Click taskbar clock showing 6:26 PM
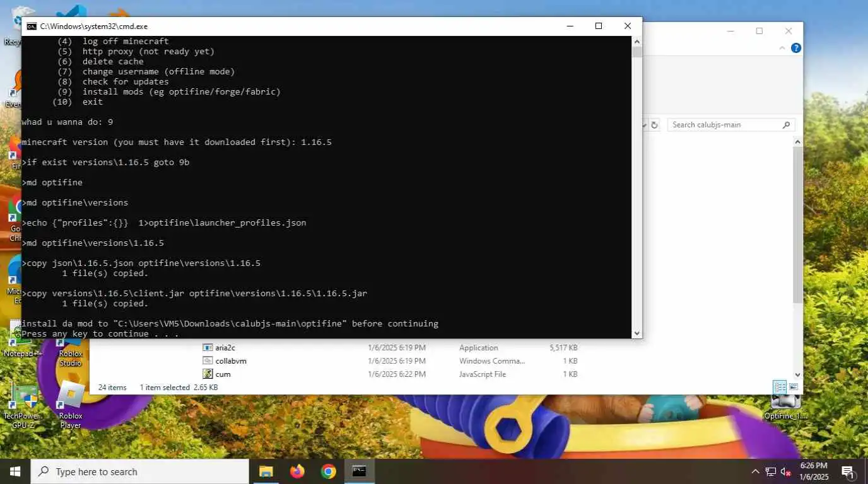This screenshot has width=868, height=484. (x=813, y=471)
